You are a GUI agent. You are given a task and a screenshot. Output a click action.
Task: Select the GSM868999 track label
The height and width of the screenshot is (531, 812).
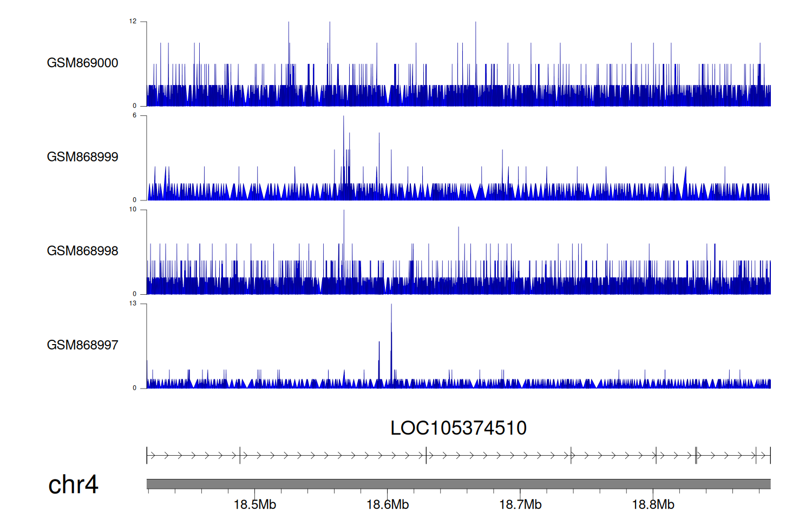click(82, 157)
